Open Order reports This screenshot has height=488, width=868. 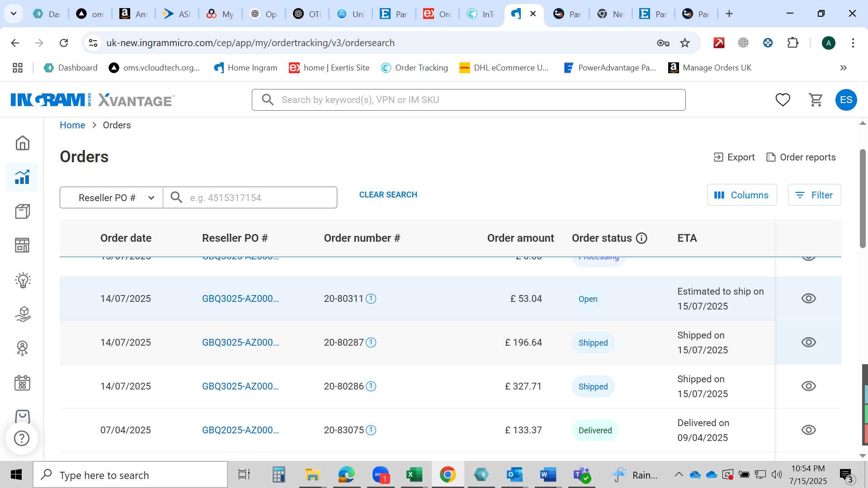click(801, 157)
